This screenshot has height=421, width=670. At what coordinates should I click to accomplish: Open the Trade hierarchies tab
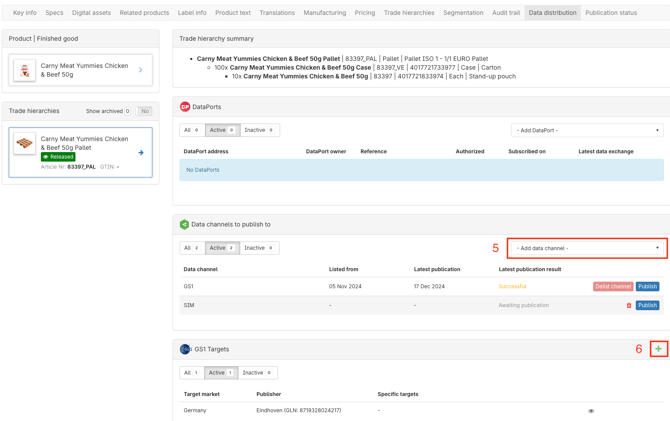pos(409,13)
